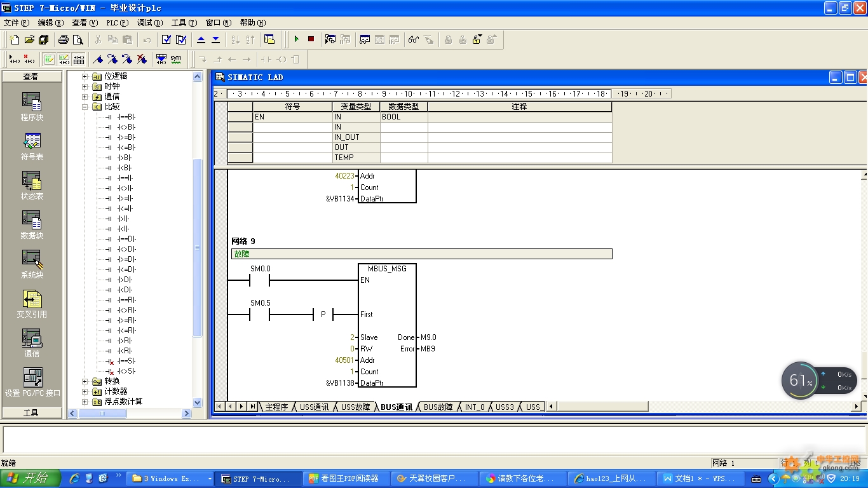Open a project with the Open folder icon
Screen dimensions: 868x488
29,39
